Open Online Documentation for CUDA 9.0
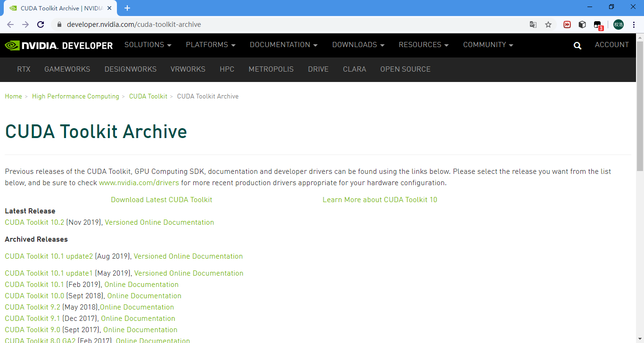Viewport: 644px width, 343px height. coord(140,330)
